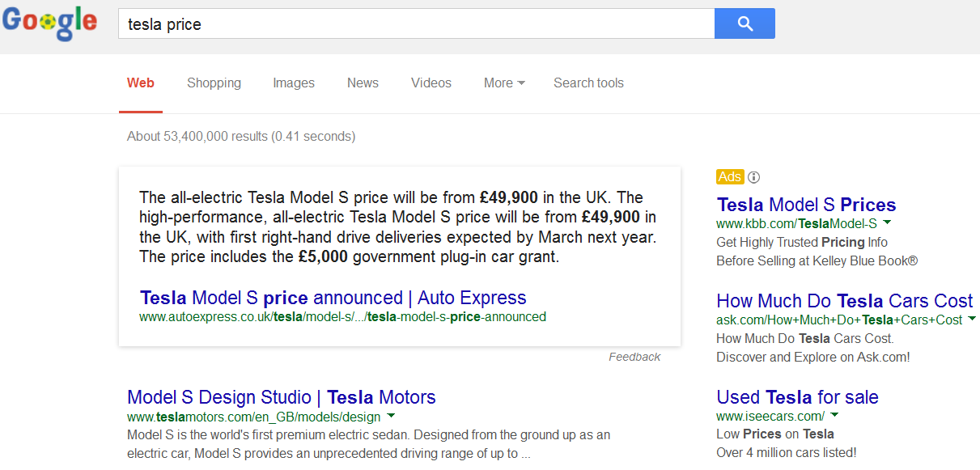Screen dimensions: 980x470
Task: Expand arrow beside ask.com ad URL
Action: (972, 320)
